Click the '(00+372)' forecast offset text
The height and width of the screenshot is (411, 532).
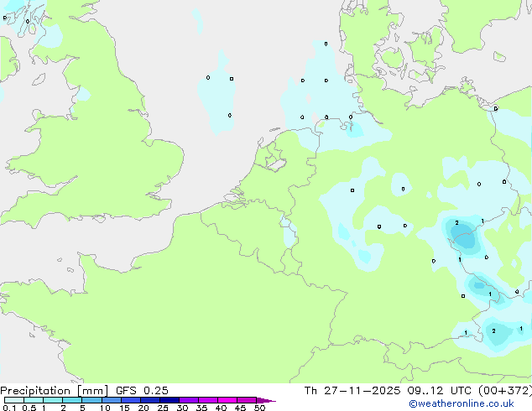pos(504,391)
